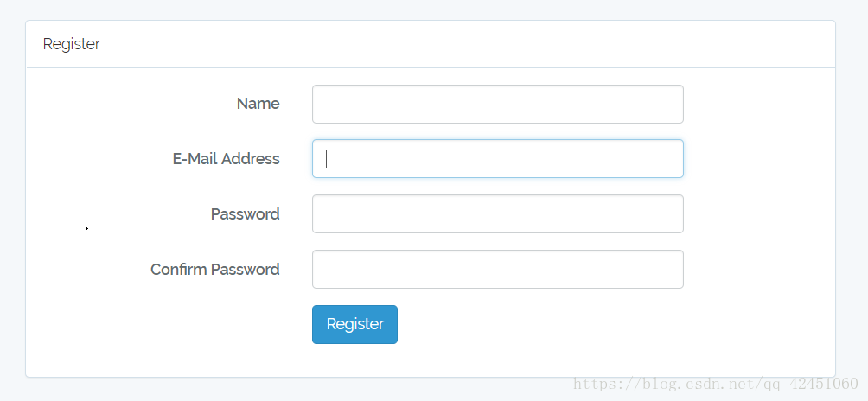868x401 pixels.
Task: Click the light gray page background outside the panel
Action: pos(434,9)
